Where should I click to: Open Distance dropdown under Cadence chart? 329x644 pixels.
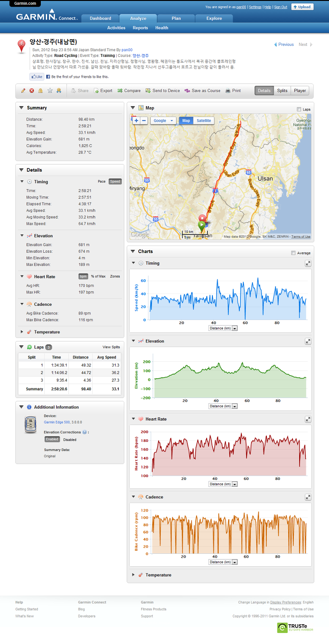(x=223, y=562)
